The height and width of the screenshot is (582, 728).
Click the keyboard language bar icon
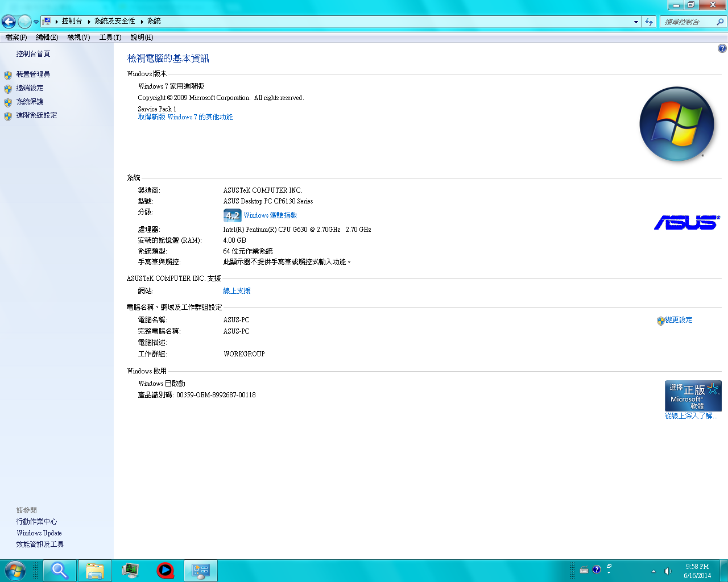coord(584,570)
